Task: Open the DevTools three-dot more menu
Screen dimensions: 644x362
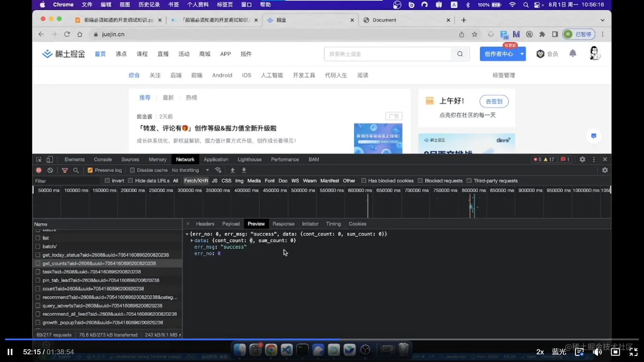Action: [594, 160]
